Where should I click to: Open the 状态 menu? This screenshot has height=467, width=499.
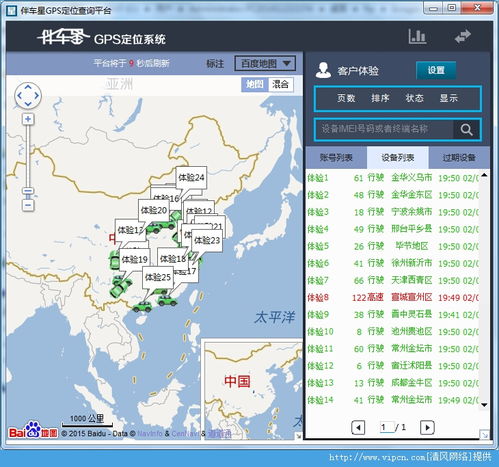coord(414,98)
